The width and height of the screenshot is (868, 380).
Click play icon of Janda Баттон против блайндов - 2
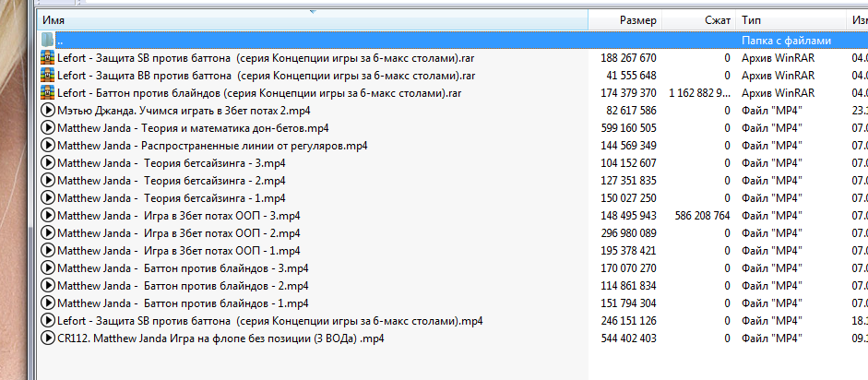click(48, 285)
